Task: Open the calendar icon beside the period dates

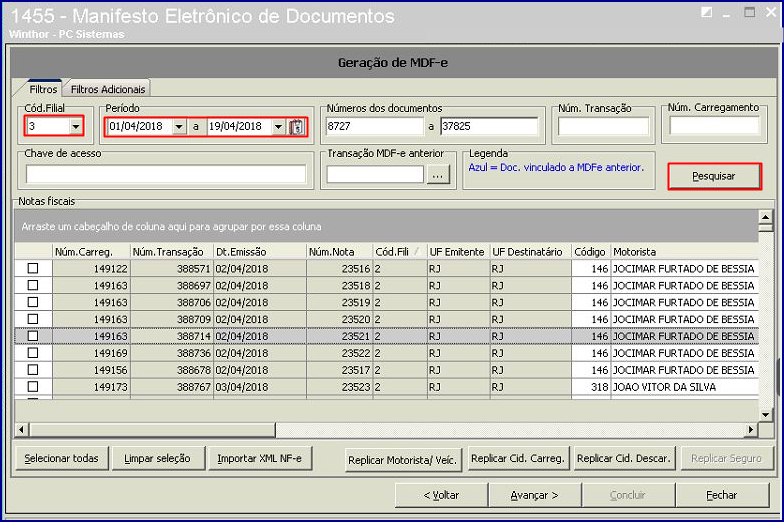Action: [x=296, y=126]
